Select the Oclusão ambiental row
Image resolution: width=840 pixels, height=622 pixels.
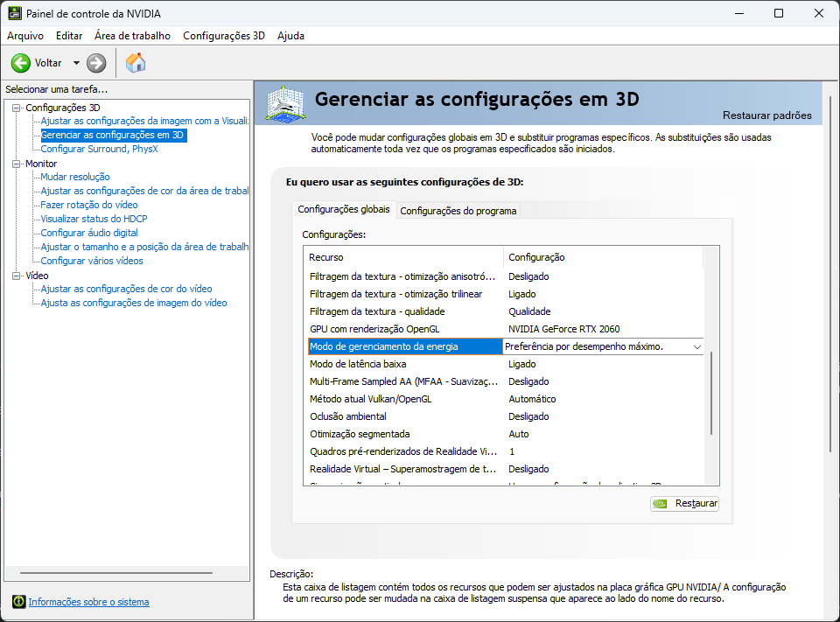coord(506,416)
